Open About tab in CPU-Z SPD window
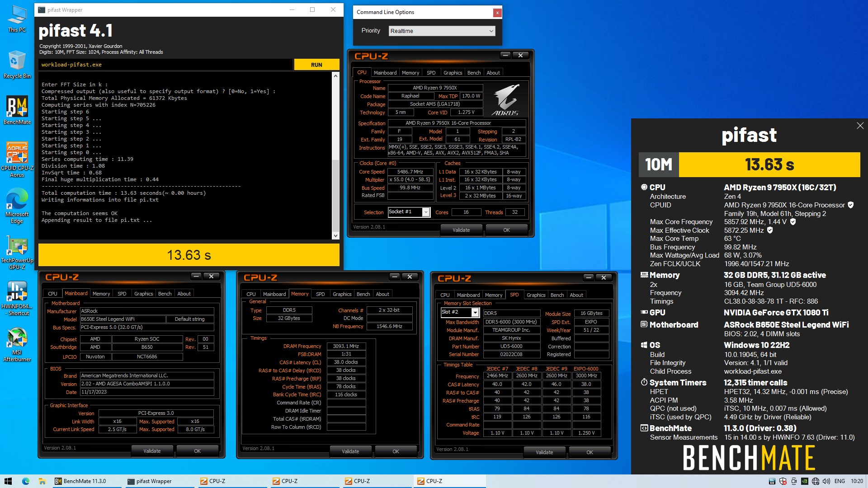Screen dimensions: 868x488 [x=576, y=295]
